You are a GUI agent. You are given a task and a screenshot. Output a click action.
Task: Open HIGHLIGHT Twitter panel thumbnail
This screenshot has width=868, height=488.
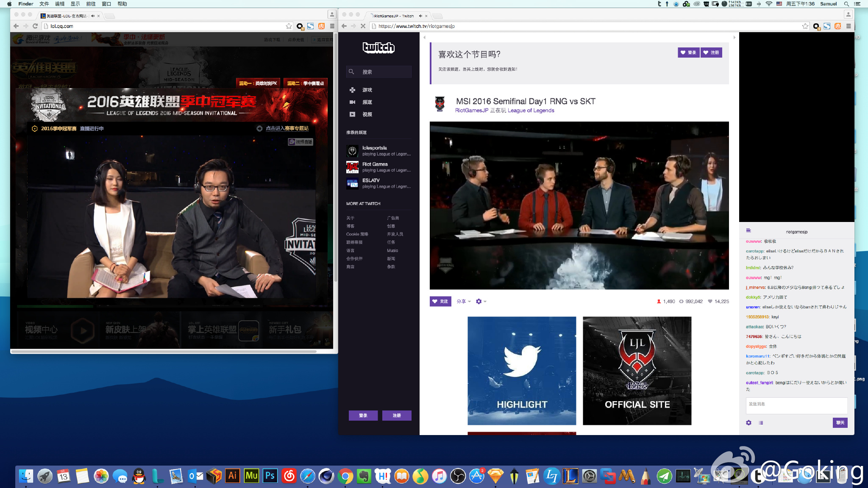point(522,371)
